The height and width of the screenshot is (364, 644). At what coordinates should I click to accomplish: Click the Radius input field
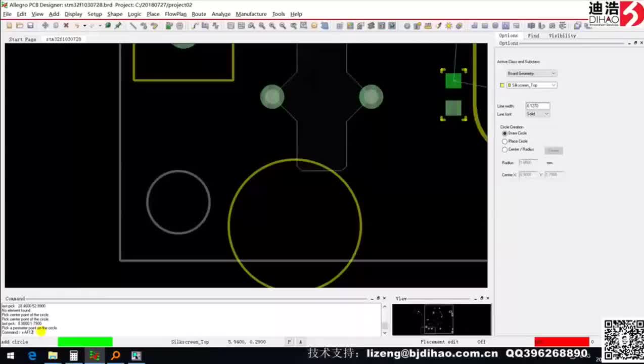[x=528, y=162]
